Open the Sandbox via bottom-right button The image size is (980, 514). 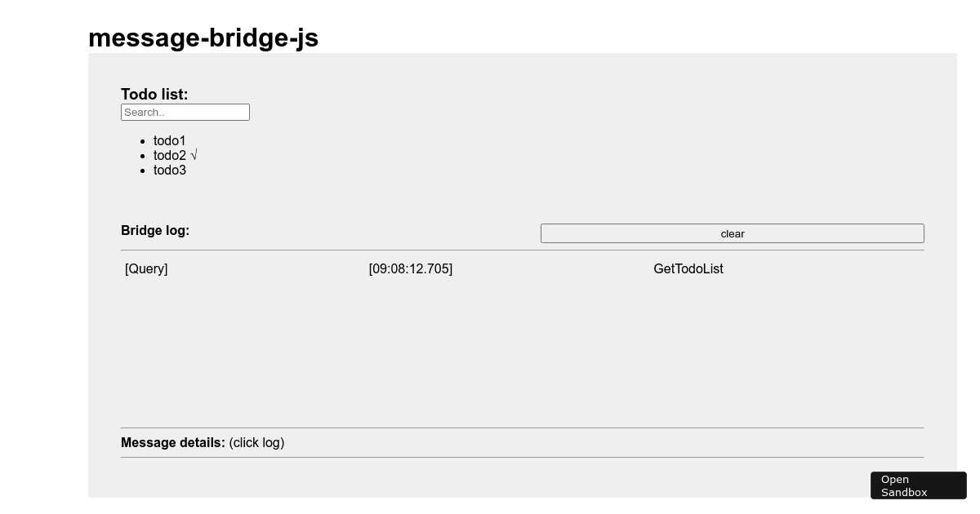tap(918, 485)
